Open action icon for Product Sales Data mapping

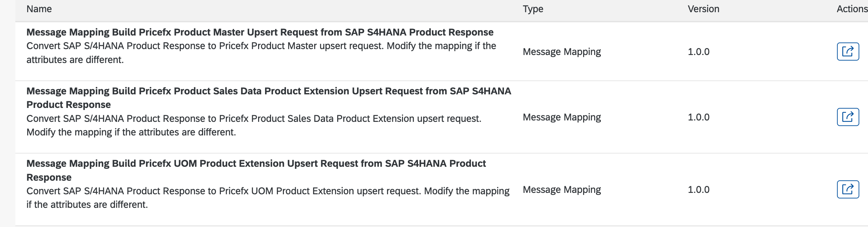(x=847, y=117)
